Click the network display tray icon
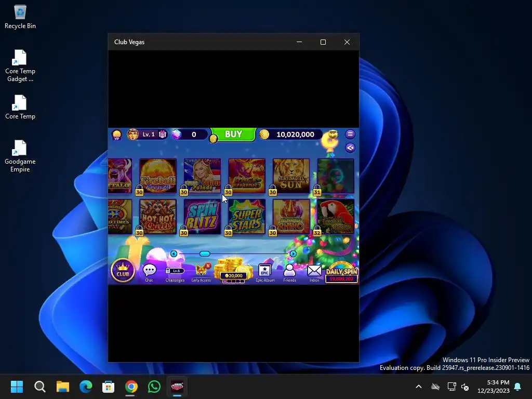Screen dimensions: 532x399 [451, 387]
